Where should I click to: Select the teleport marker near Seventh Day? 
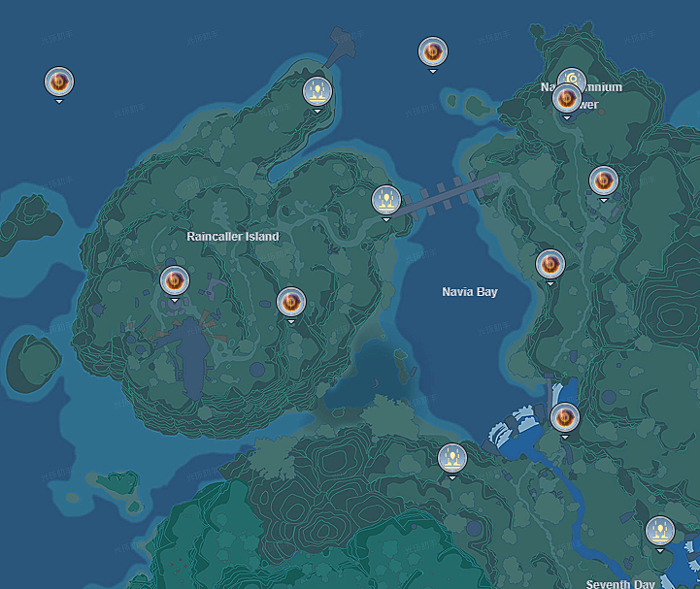click(660, 531)
